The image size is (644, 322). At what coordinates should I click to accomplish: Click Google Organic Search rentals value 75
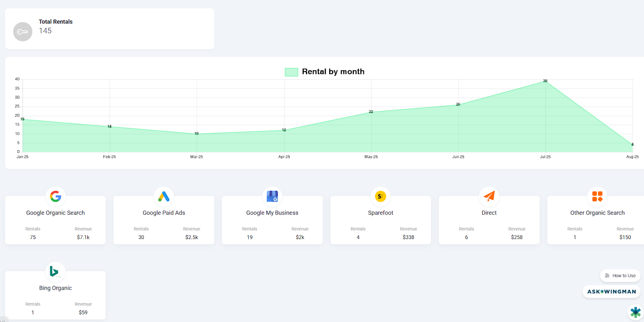coord(33,237)
